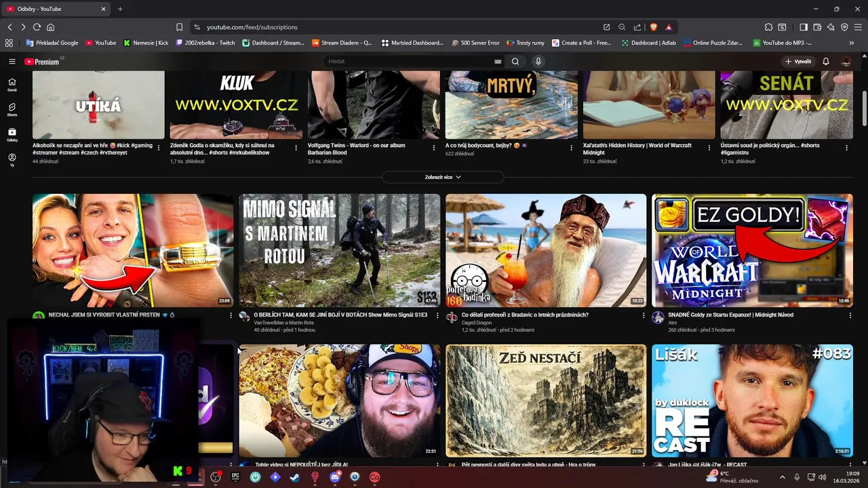Open browser home page icon

click(x=50, y=27)
